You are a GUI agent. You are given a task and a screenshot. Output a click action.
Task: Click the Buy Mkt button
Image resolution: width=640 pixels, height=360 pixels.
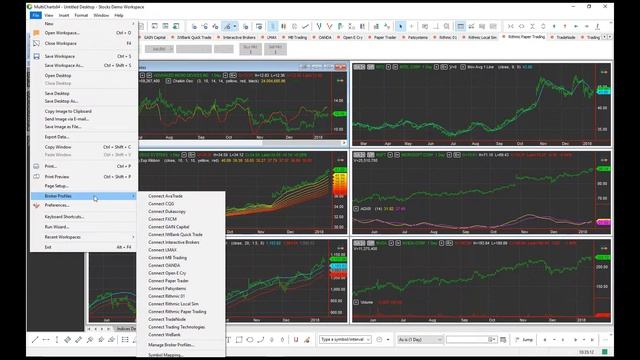pyautogui.click(x=250, y=49)
